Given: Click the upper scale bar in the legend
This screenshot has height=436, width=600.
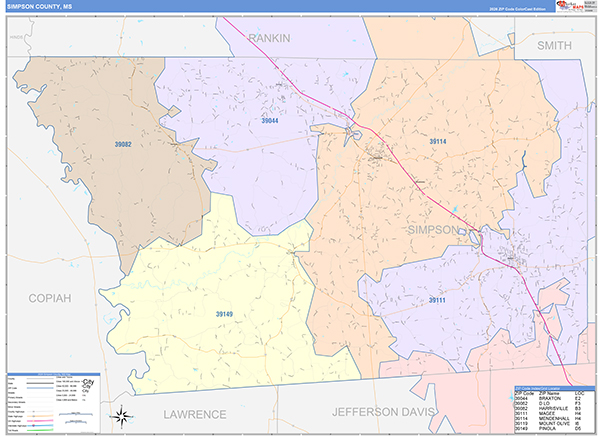Looking at the screenshot, I should pos(76,414).
